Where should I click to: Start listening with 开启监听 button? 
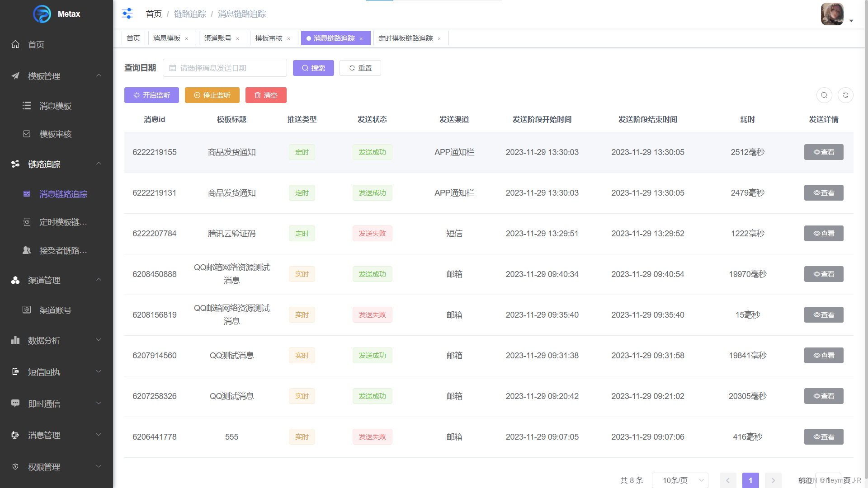[x=151, y=95]
